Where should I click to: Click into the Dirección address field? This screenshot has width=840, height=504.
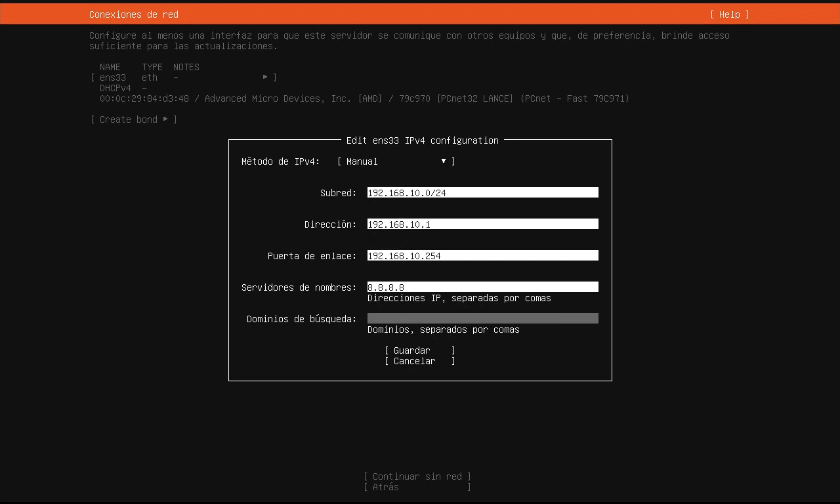pos(482,224)
